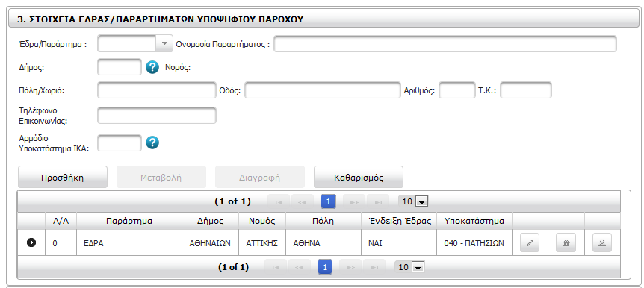Go to first page in top paginator
Viewport: 644px width, 288px height.
[x=279, y=202]
